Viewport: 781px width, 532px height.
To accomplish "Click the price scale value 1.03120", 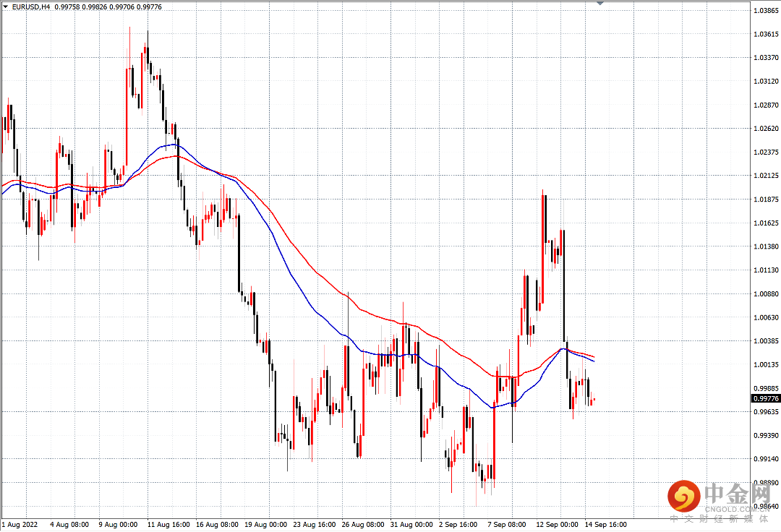I will click(766, 81).
